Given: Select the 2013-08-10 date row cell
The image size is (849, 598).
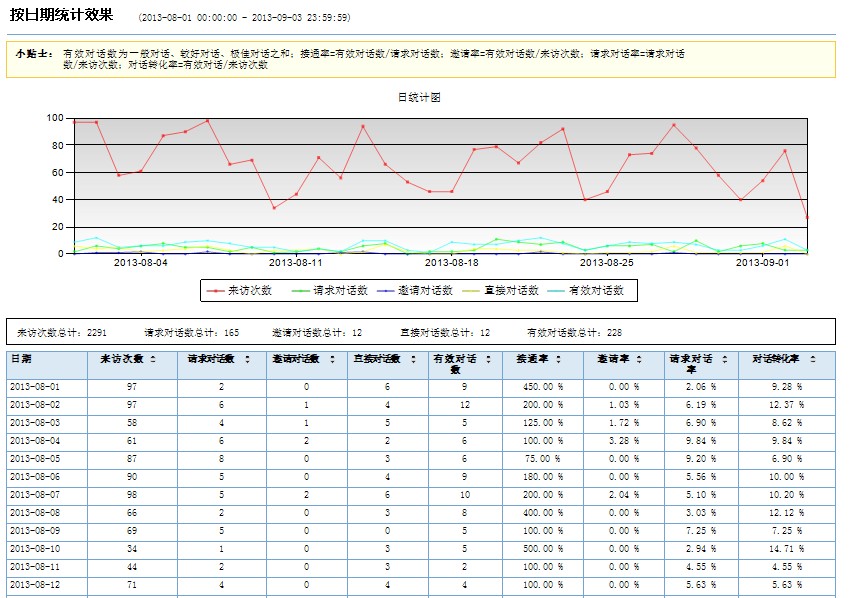Looking at the screenshot, I should pyautogui.click(x=36, y=548).
